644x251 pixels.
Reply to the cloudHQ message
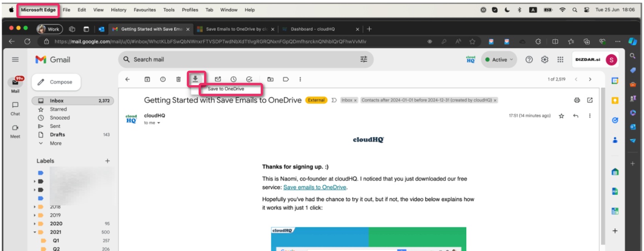576,116
